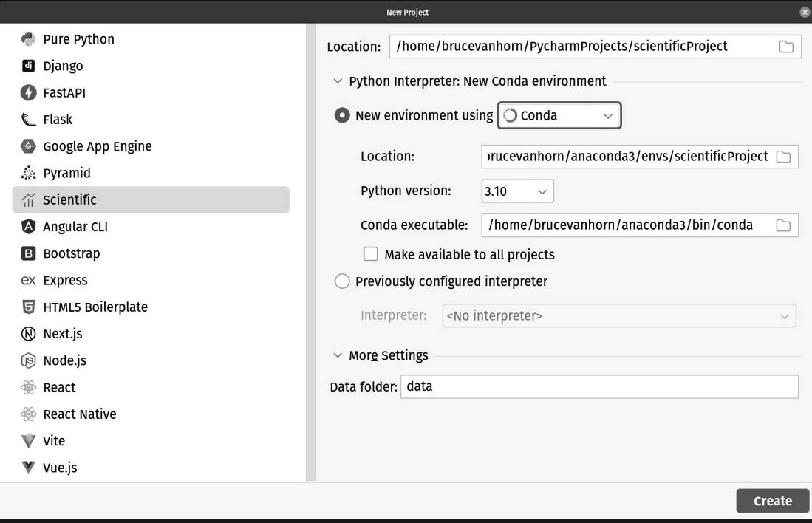Pick Pyramid project type
The image size is (812, 523).
(x=151, y=173)
